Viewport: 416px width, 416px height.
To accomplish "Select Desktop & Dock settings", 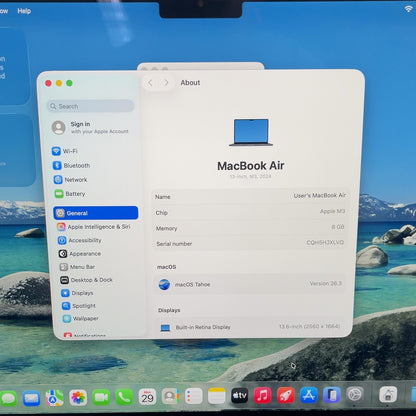I will click(x=86, y=280).
